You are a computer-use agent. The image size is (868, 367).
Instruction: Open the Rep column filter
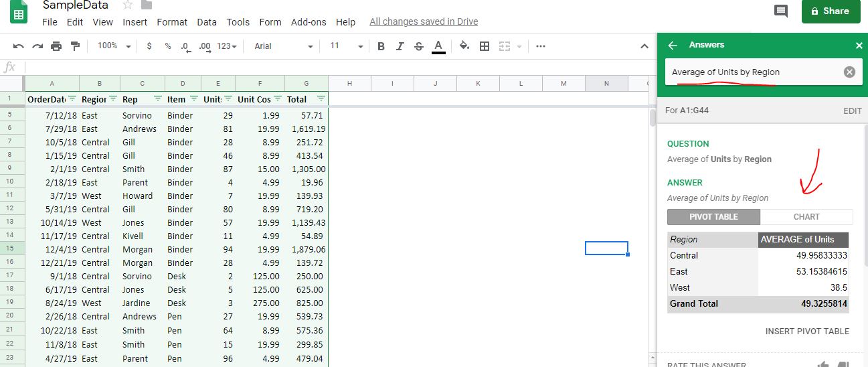coord(158,98)
